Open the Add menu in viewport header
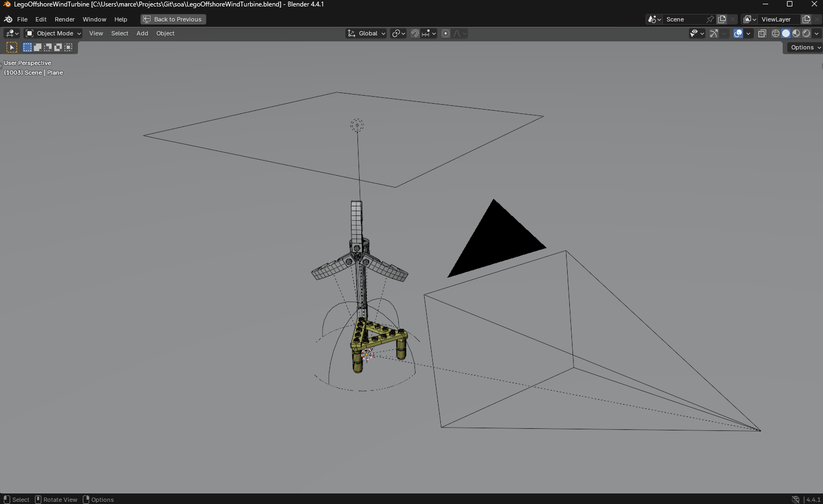 pos(142,33)
